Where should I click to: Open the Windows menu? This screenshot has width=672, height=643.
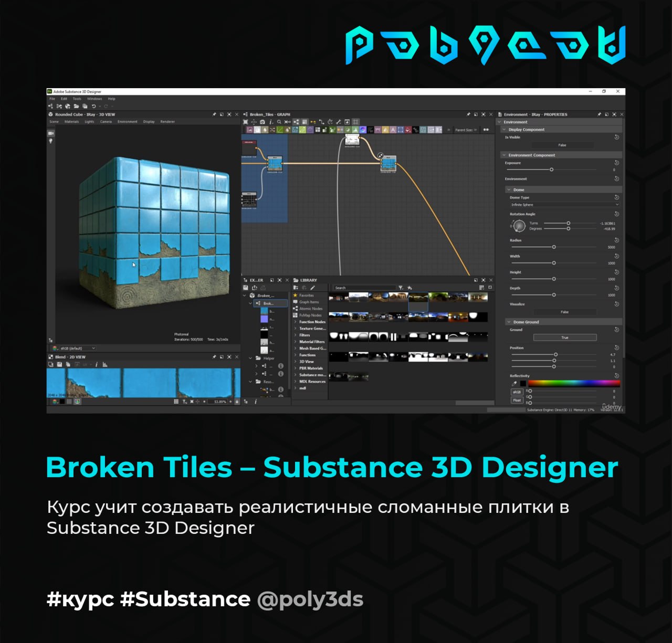(94, 99)
